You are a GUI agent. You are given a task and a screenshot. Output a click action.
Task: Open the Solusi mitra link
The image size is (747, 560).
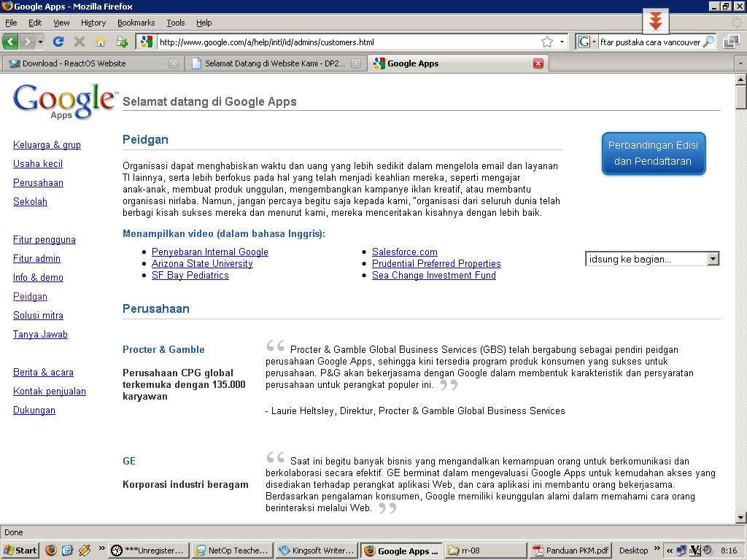click(38, 316)
